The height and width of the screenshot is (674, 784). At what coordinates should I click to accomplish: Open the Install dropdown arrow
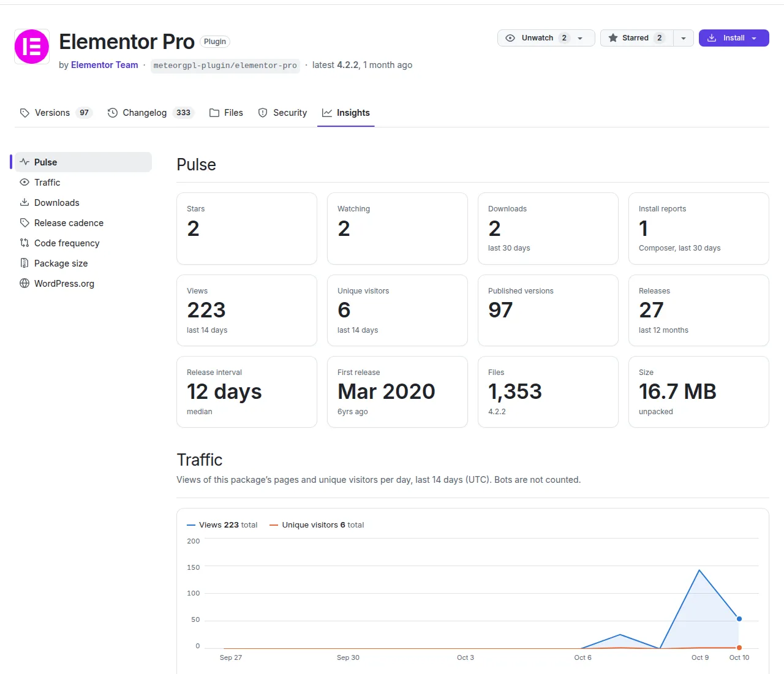click(755, 38)
